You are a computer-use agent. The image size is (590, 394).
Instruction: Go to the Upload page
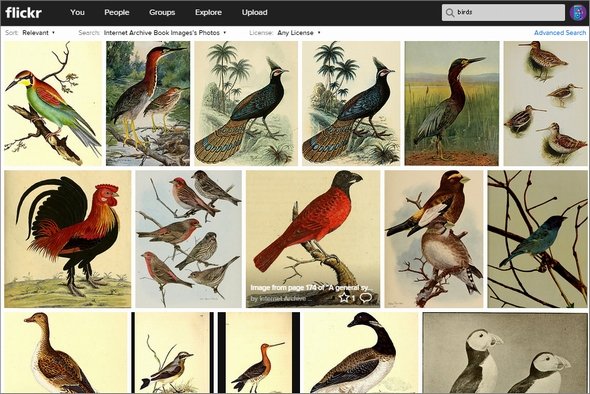click(x=254, y=12)
